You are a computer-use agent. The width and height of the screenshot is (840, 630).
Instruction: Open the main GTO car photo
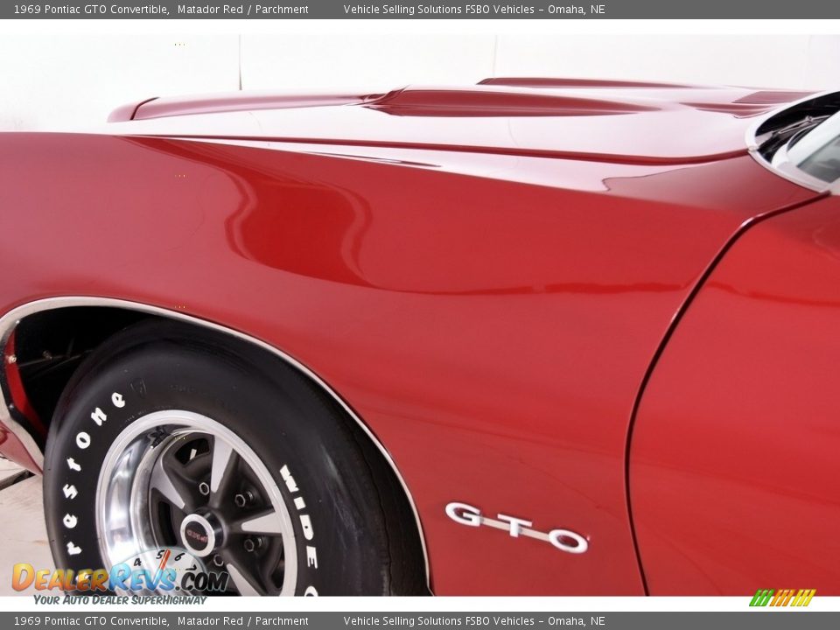(420, 316)
